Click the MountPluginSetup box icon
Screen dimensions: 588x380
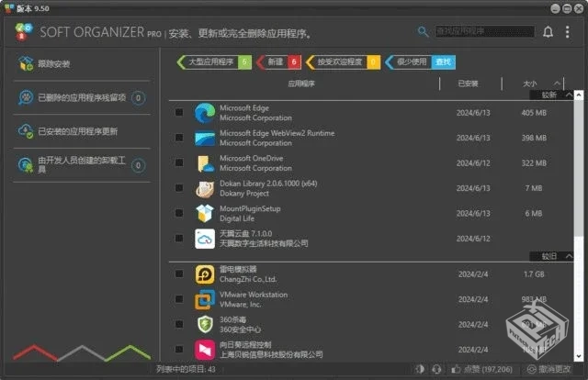[x=205, y=214]
